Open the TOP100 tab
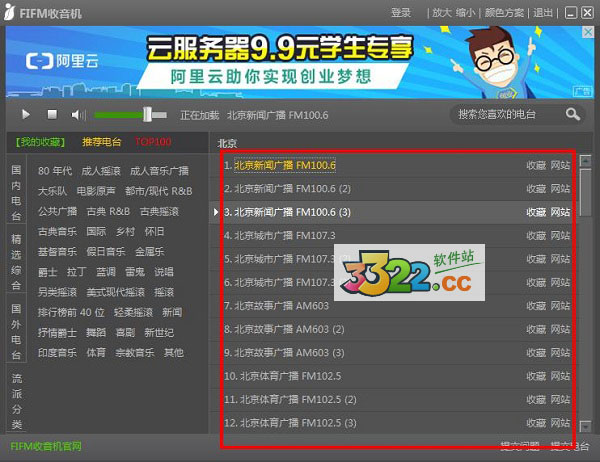 tap(153, 142)
